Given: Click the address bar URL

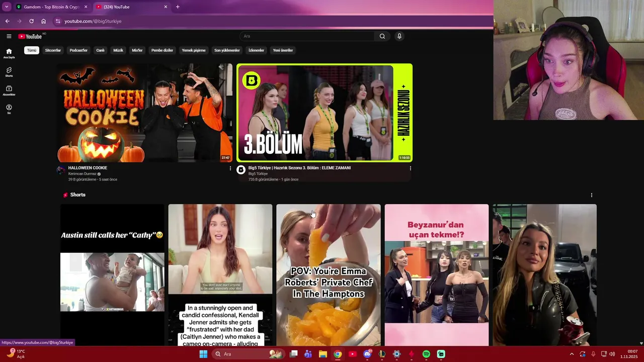Looking at the screenshot, I should [93, 21].
